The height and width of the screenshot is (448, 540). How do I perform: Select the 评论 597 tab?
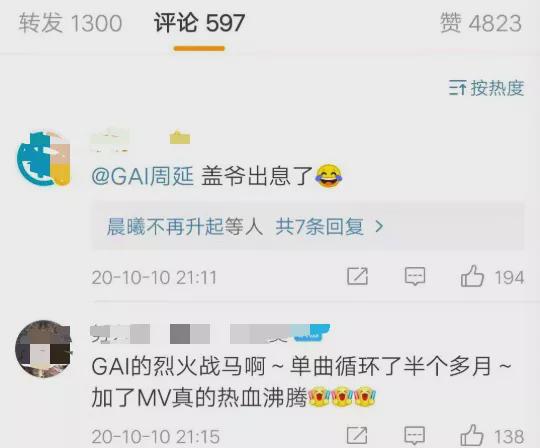[199, 23]
